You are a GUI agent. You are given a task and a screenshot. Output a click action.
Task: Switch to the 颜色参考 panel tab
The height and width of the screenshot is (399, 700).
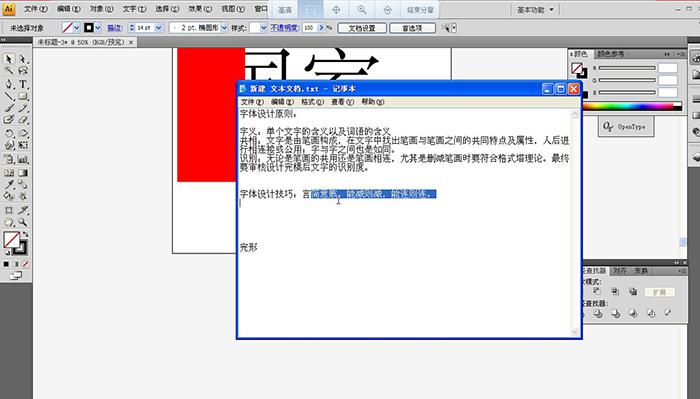tap(610, 54)
